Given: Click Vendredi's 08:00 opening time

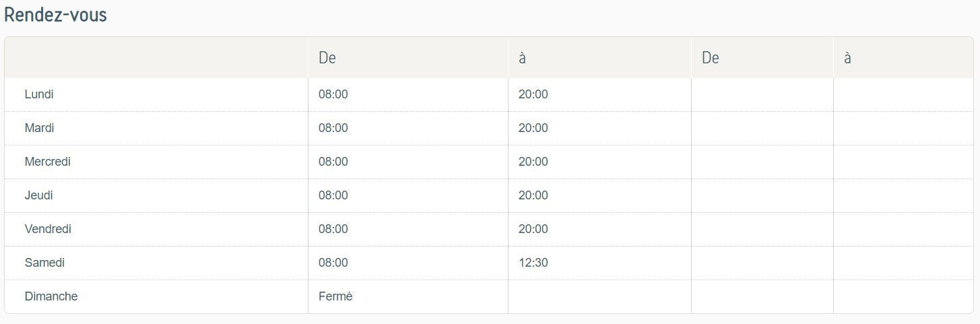Looking at the screenshot, I should (333, 229).
